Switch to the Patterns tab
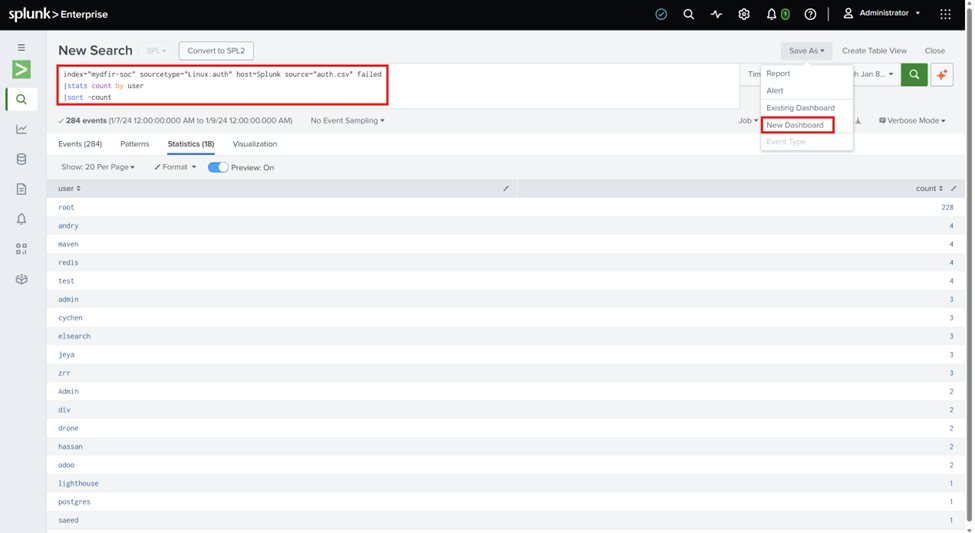The height and width of the screenshot is (533, 975). coord(134,144)
